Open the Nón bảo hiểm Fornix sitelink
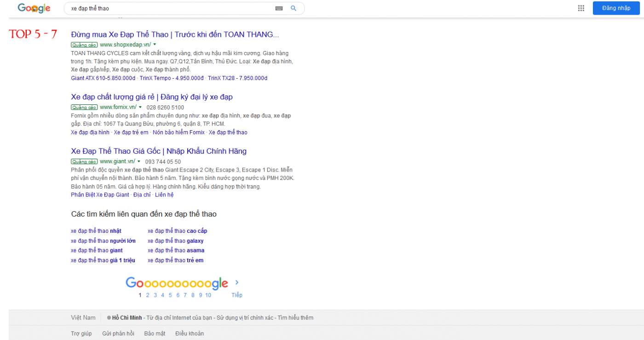This screenshot has width=644, height=340. click(x=178, y=133)
